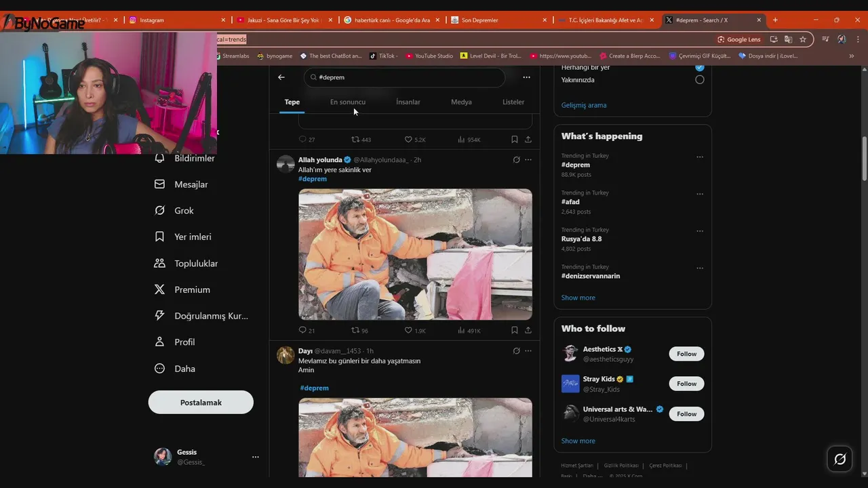Open Bildirimler in the sidebar
The width and height of the screenshot is (868, 488).
coord(184,158)
